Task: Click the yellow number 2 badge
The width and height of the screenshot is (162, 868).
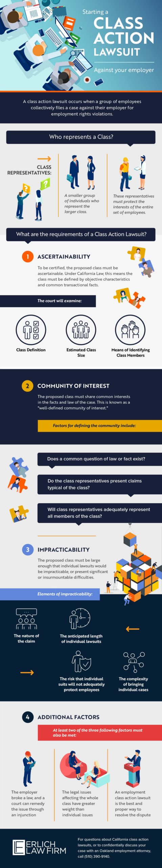Action: point(27,386)
